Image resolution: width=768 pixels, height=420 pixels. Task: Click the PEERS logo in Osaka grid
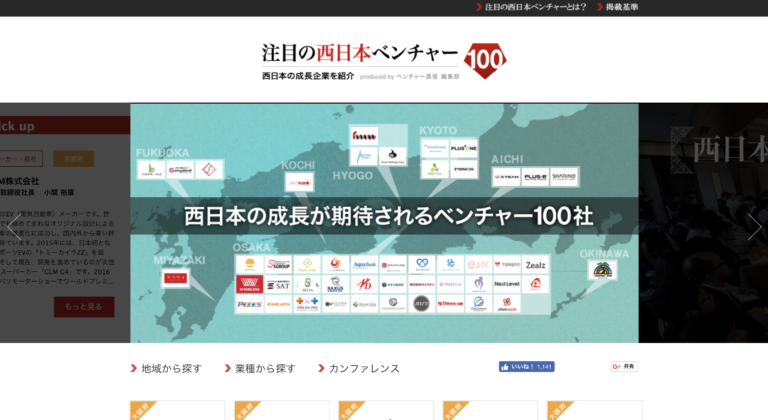click(x=250, y=304)
